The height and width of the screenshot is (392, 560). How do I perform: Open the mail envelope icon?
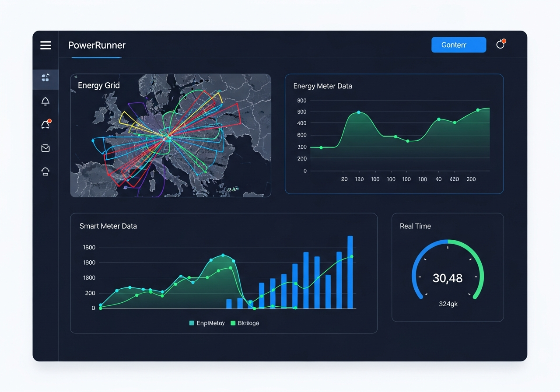(x=45, y=148)
